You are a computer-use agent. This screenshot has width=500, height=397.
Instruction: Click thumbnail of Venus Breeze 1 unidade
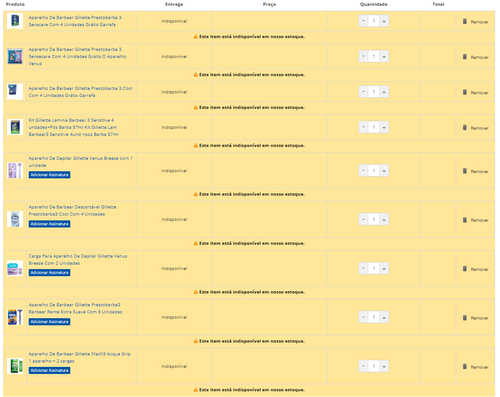coord(15,170)
